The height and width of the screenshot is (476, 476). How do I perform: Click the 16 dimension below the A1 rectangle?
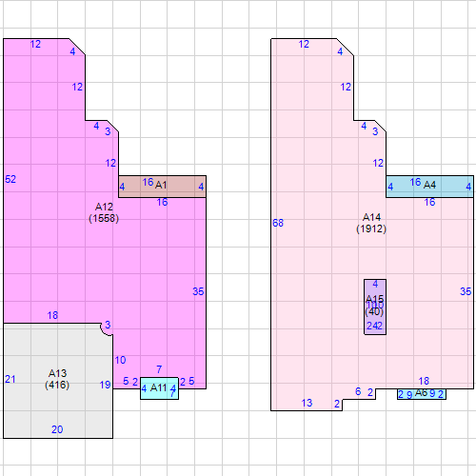click(162, 202)
